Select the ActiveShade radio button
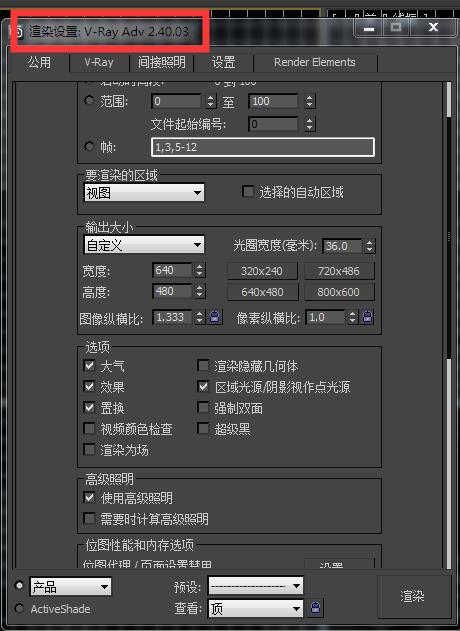Image resolution: width=460 pixels, height=631 pixels. (19, 608)
